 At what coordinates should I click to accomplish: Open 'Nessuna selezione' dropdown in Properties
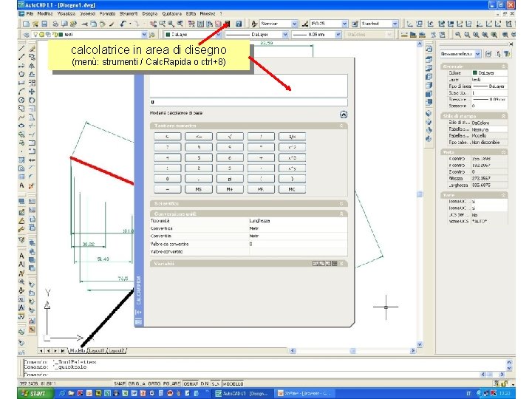[478, 54]
